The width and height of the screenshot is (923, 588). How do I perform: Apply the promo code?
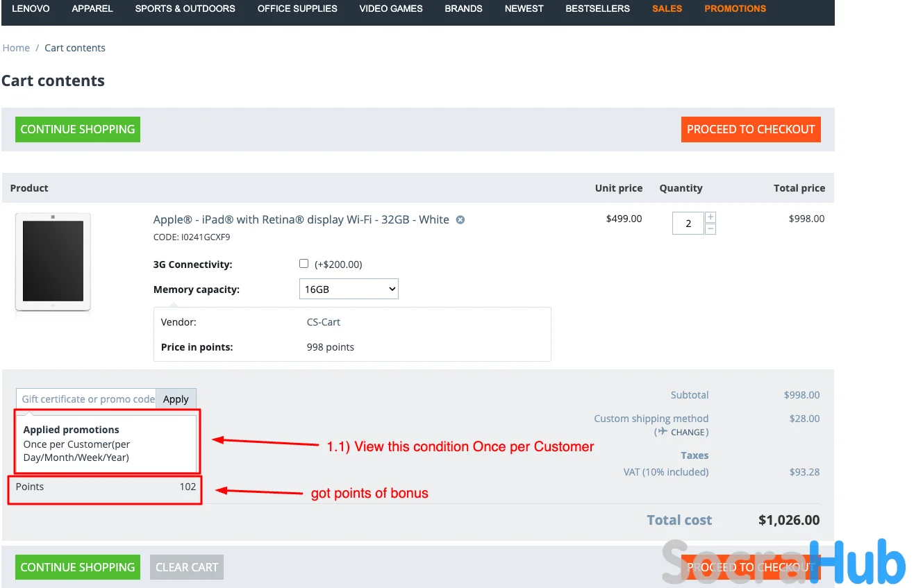pyautogui.click(x=176, y=399)
